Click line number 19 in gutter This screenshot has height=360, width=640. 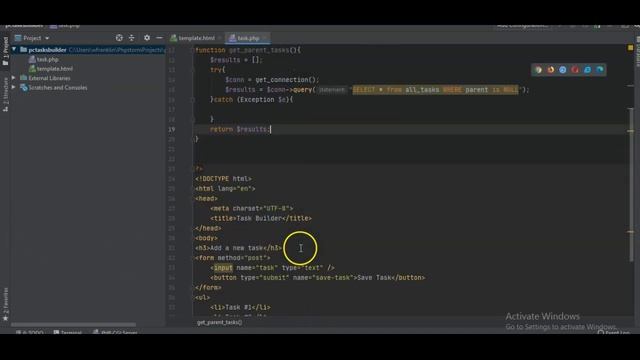171,129
